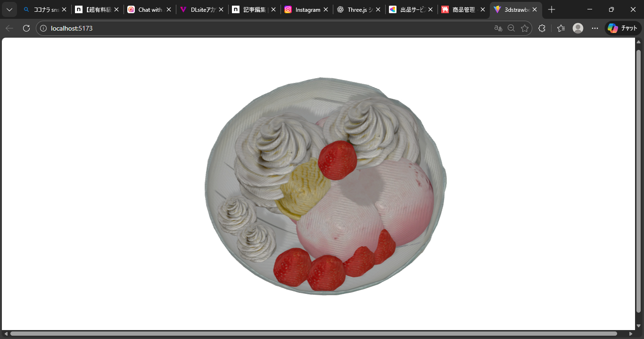Add this page to favorites via star icon
The height and width of the screenshot is (339, 644).
525,28
